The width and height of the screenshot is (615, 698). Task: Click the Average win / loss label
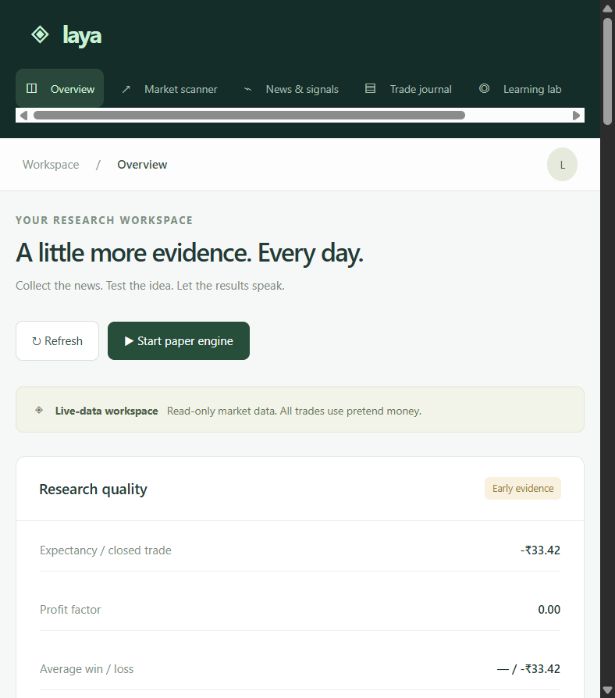pyautogui.click(x=87, y=669)
